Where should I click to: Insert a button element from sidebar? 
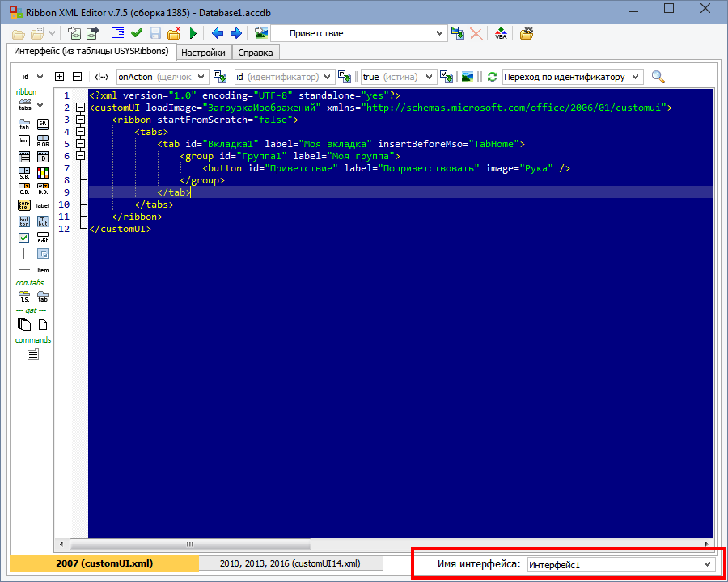point(24,221)
